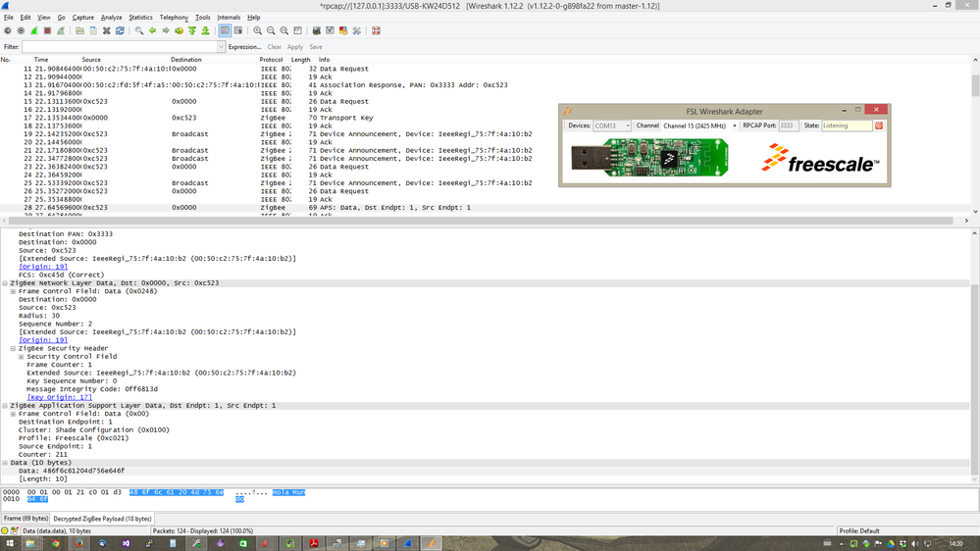Open preferences (wrench tools icon)
Viewport: 980px width, 551px height.
point(357,30)
